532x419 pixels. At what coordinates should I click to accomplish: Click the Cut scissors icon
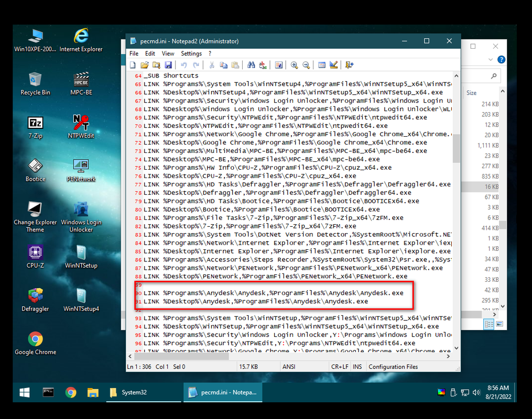click(212, 65)
